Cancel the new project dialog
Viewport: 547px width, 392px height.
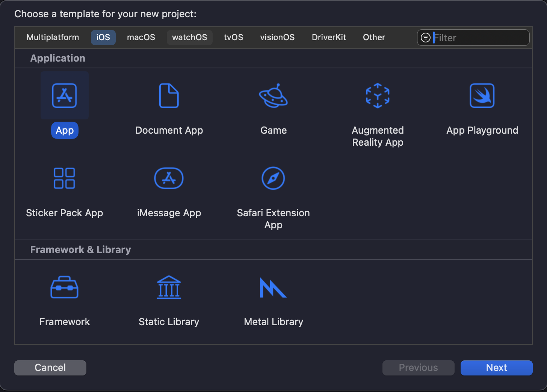pyautogui.click(x=50, y=368)
